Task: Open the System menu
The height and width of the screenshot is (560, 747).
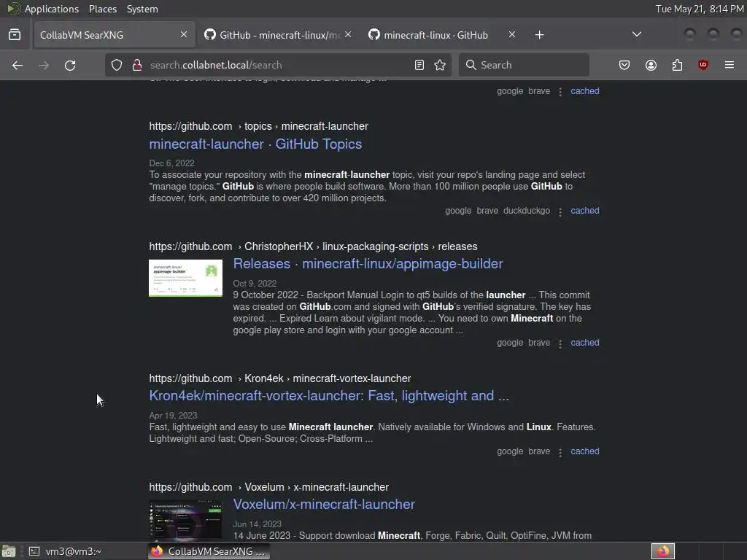Action: point(142,9)
